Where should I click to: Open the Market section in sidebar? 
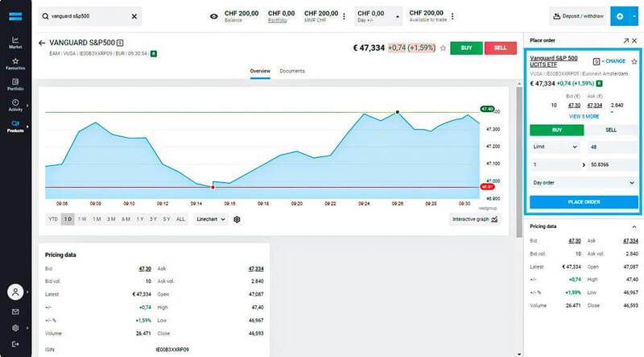[x=15, y=43]
